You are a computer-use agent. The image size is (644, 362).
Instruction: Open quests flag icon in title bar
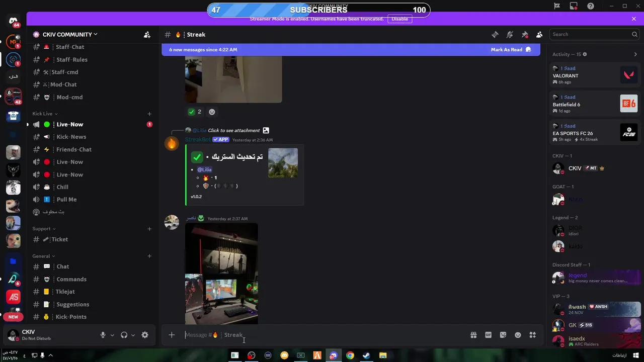pyautogui.click(x=557, y=6)
